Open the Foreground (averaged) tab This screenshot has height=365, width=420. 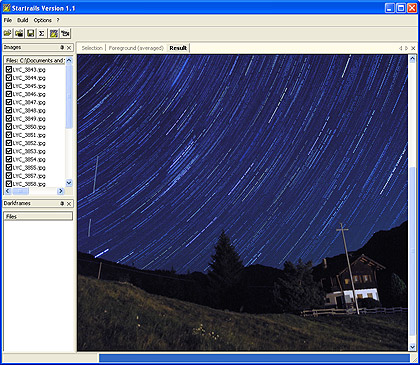136,48
